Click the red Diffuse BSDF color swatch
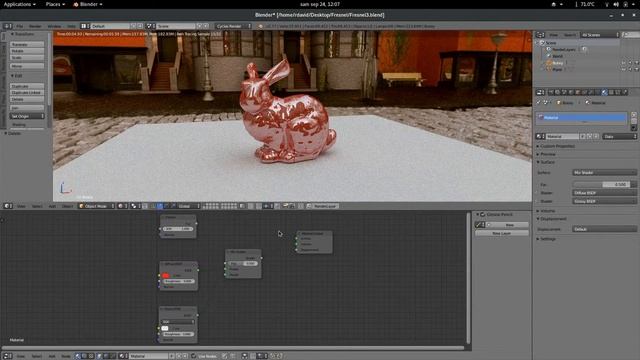This screenshot has height=360, width=640. tap(165, 276)
